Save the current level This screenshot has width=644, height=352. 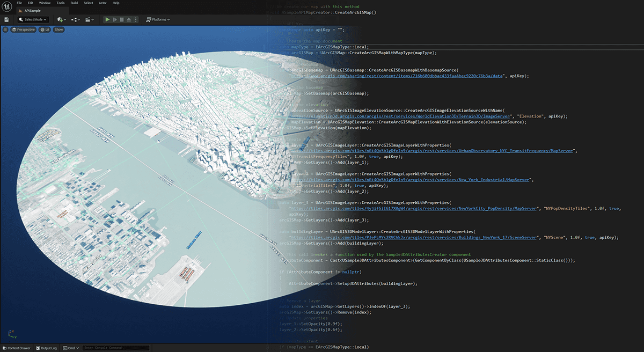tap(6, 19)
